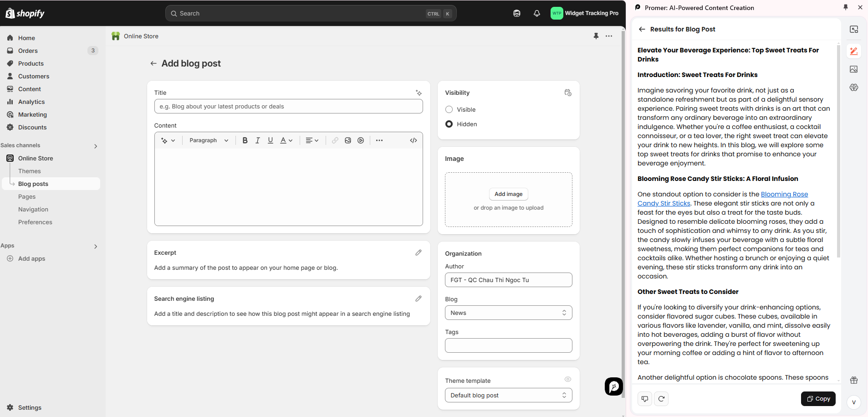Regenerate the blog post result

pos(661,399)
